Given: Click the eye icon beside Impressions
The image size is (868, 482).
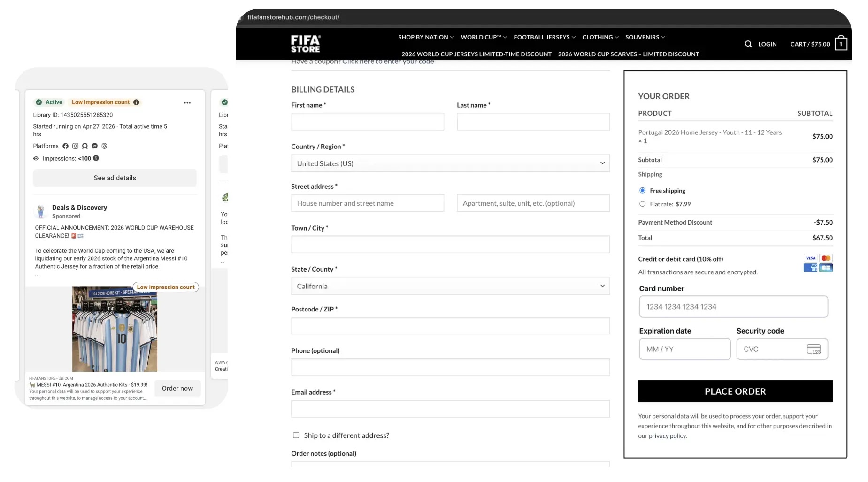Looking at the screenshot, I should click(x=36, y=159).
